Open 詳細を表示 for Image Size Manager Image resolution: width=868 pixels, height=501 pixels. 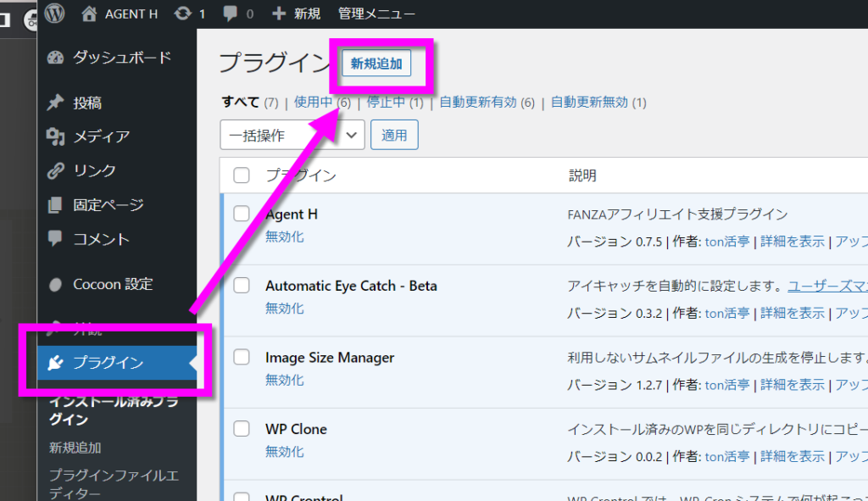click(x=793, y=385)
